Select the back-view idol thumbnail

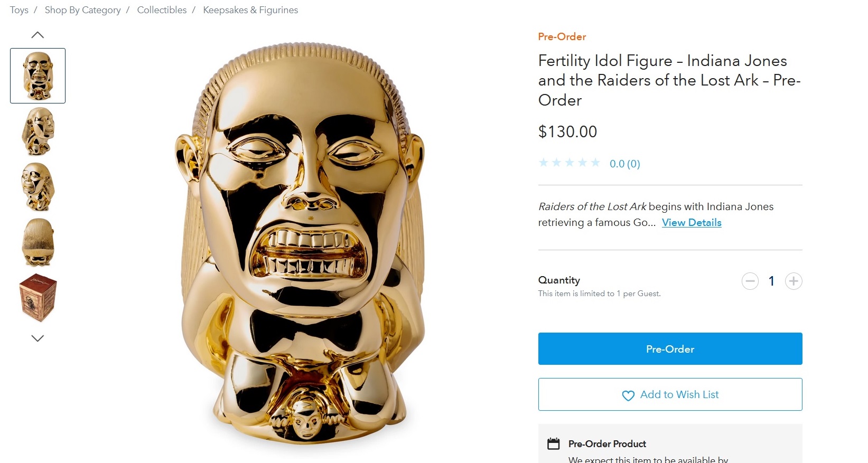[x=38, y=242]
